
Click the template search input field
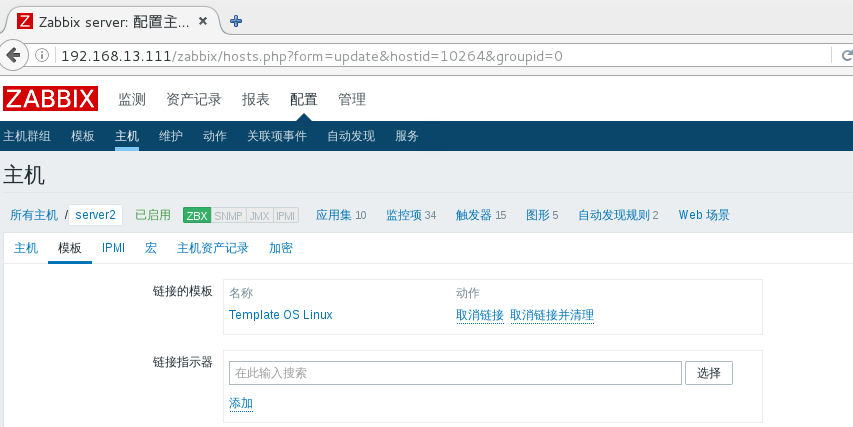[455, 373]
